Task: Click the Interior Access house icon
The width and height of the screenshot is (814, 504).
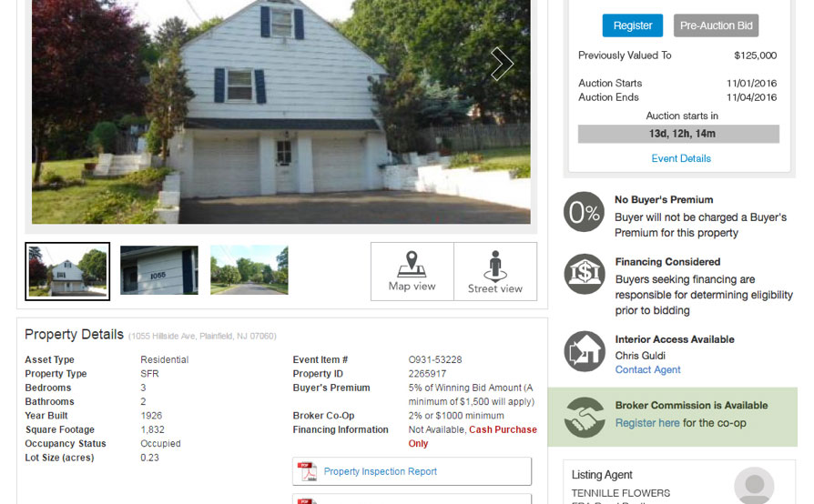Action: pyautogui.click(x=585, y=351)
